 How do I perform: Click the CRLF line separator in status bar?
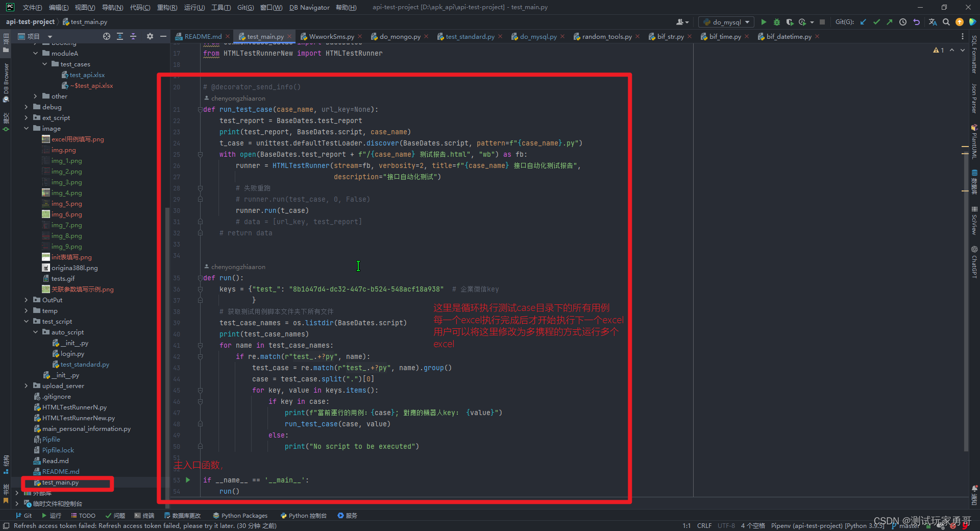tap(704, 526)
